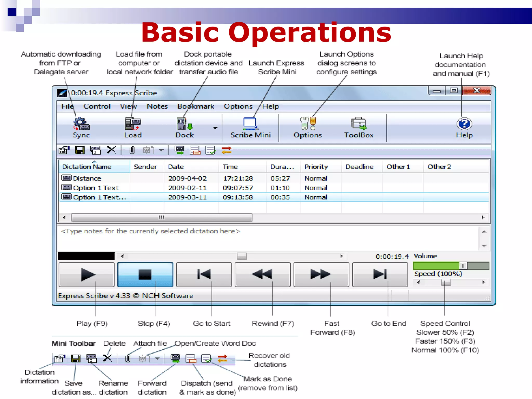532x399 pixels.
Task: Open the ToolBox icon
Action: (359, 128)
